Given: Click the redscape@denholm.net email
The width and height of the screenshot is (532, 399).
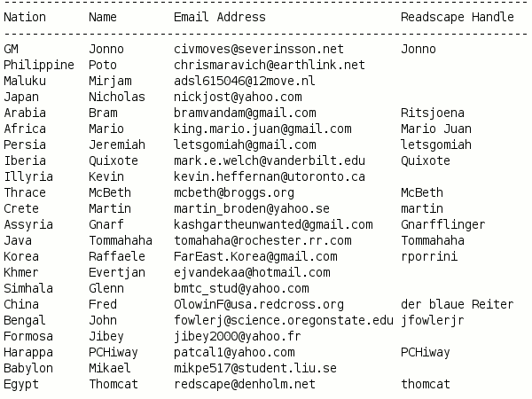Looking at the screenshot, I should [244, 384].
